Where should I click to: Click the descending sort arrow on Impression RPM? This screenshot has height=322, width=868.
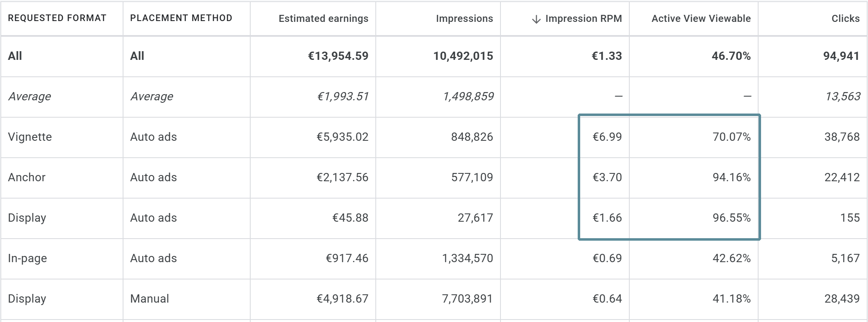pyautogui.click(x=537, y=18)
